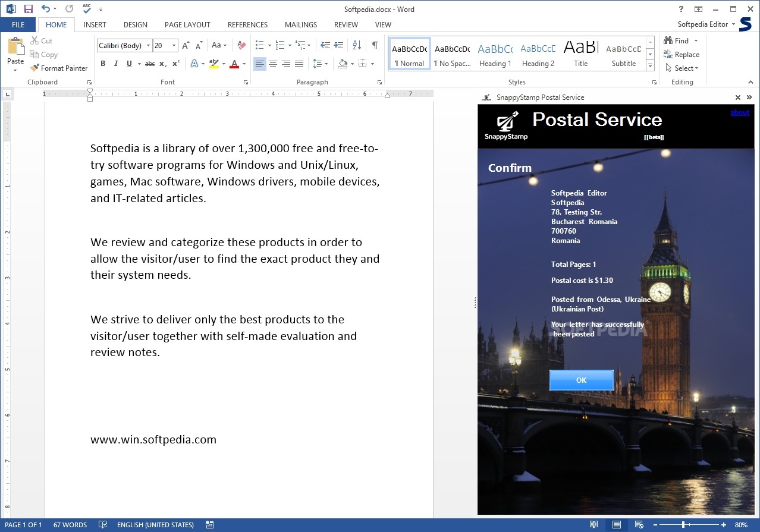Apply the Heading 1 style

tap(495, 55)
